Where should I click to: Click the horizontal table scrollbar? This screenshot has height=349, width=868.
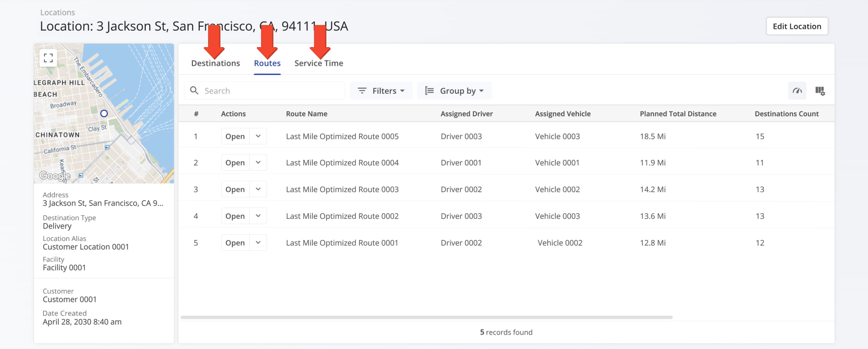[426, 317]
